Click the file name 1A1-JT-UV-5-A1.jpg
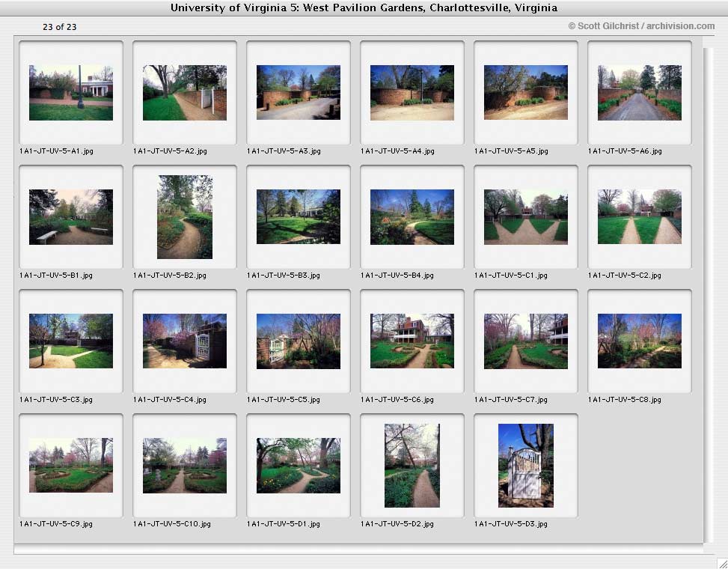 pyautogui.click(x=56, y=151)
